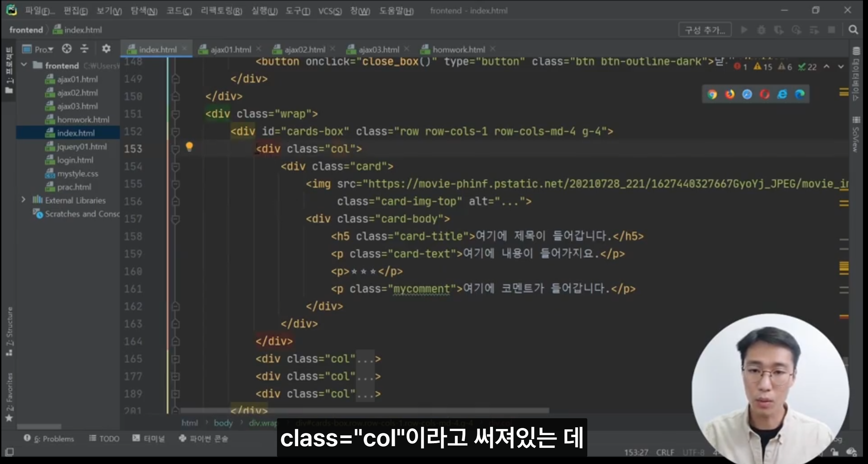Click the editor horizontal scrollbar
This screenshot has height=464, width=868.
pyautogui.click(x=364, y=411)
